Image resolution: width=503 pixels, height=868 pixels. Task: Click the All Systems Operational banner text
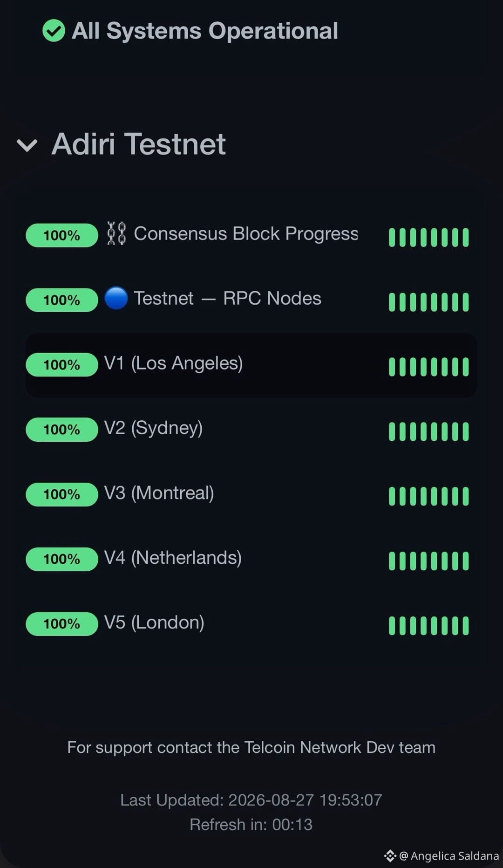click(205, 31)
